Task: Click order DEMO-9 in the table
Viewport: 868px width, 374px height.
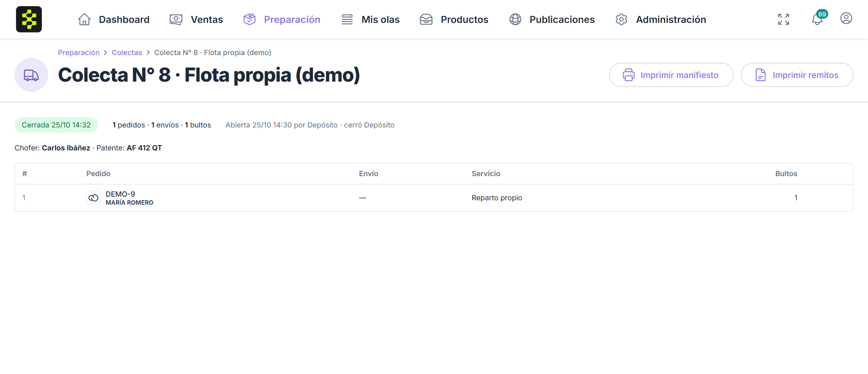Action: 121,194
